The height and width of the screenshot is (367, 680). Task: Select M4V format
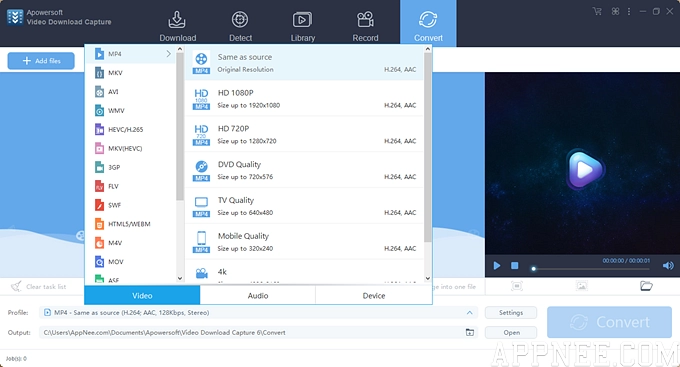[x=130, y=243]
